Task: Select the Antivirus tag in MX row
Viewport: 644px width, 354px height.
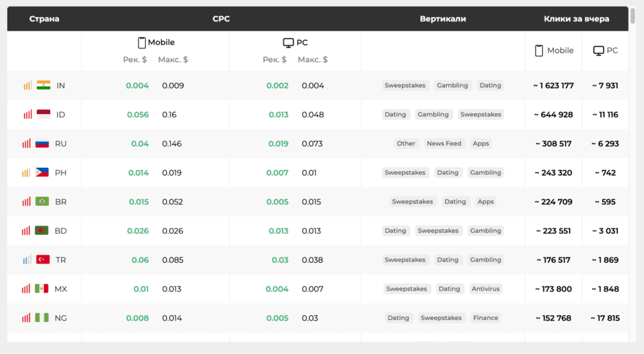Action: (485, 289)
